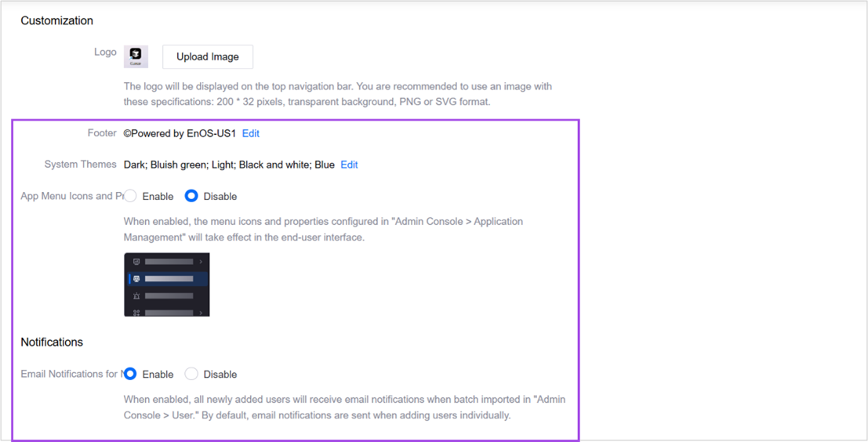
Task: Enable App Menu Icons and Properties
Action: point(131,196)
